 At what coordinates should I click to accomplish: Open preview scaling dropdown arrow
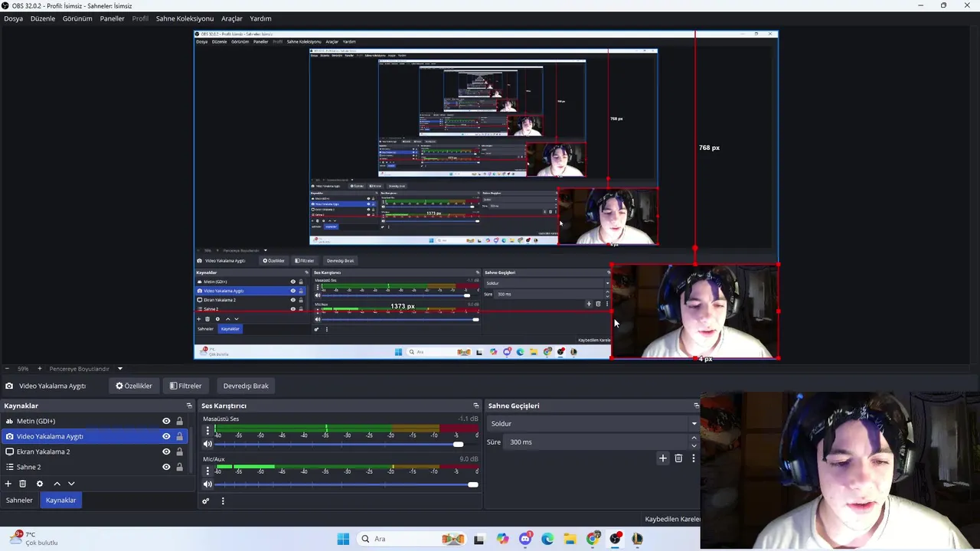(120, 369)
